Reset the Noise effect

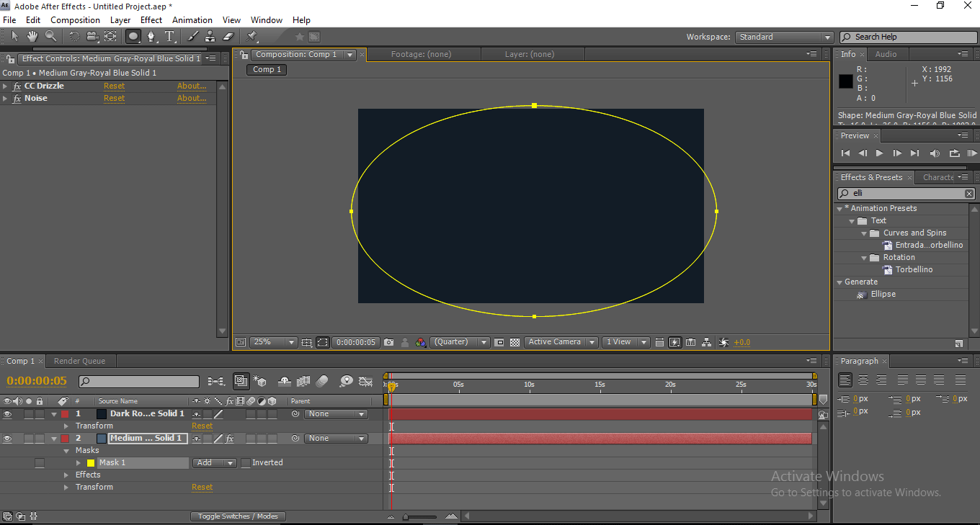(114, 99)
